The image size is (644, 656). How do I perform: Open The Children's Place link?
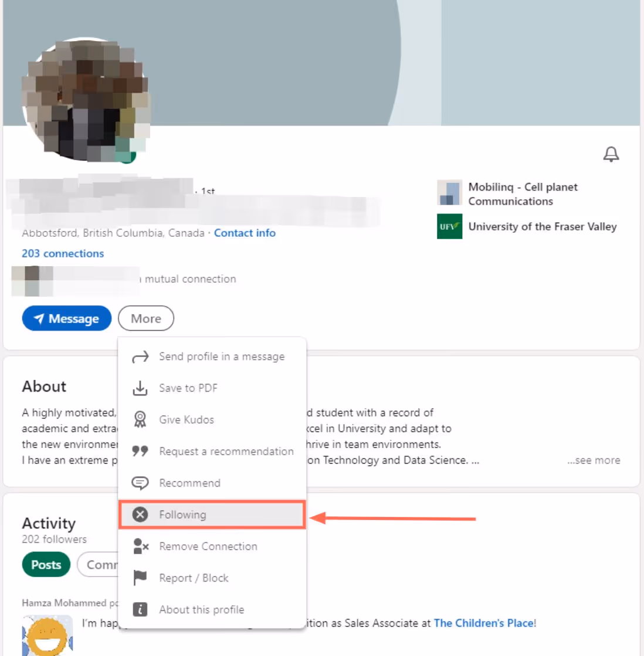point(484,623)
